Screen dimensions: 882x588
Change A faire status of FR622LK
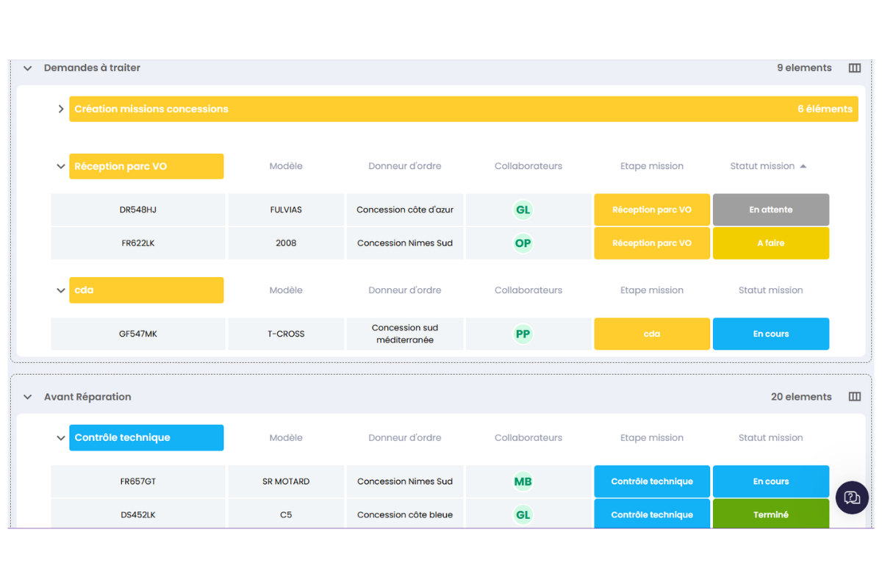[x=771, y=243]
